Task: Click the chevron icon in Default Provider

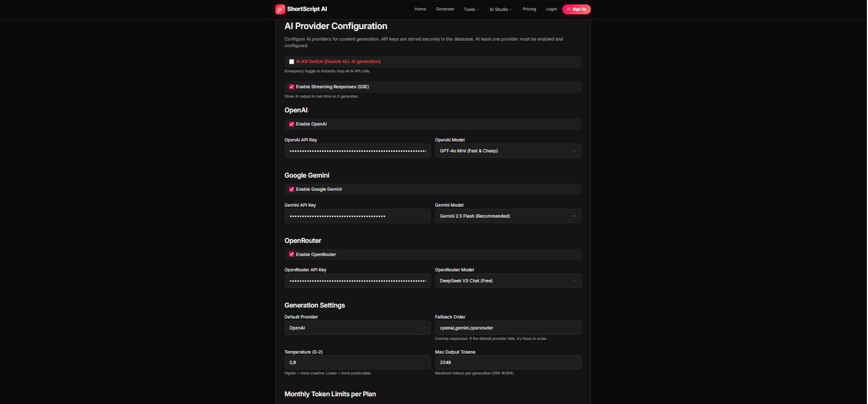Action: 423,328
